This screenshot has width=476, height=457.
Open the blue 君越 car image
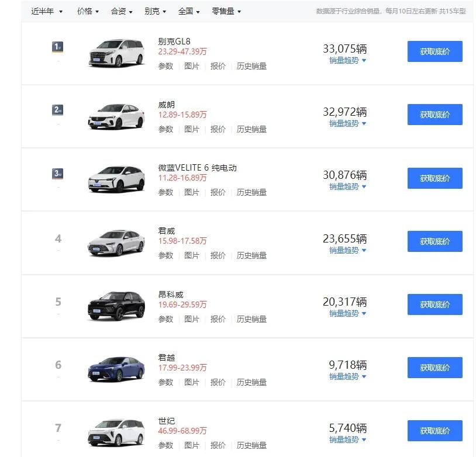coord(116,369)
